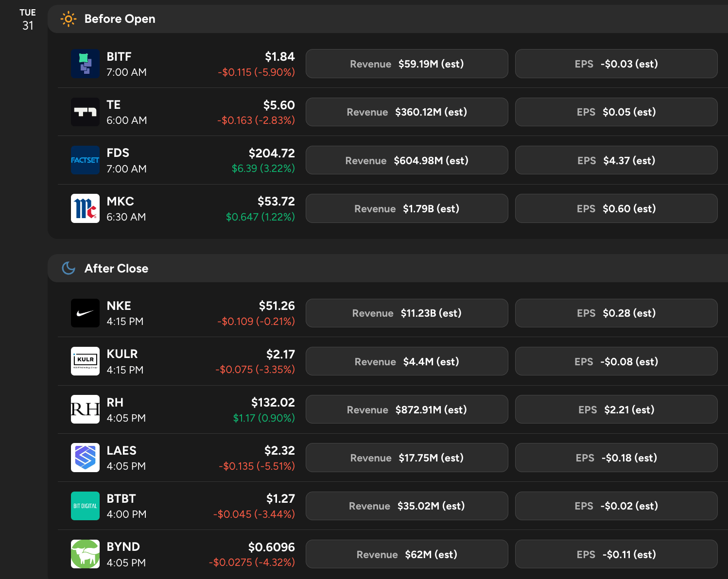Open BTBT revenue estimate $35.02M
This screenshot has height=579, width=728.
(x=407, y=506)
